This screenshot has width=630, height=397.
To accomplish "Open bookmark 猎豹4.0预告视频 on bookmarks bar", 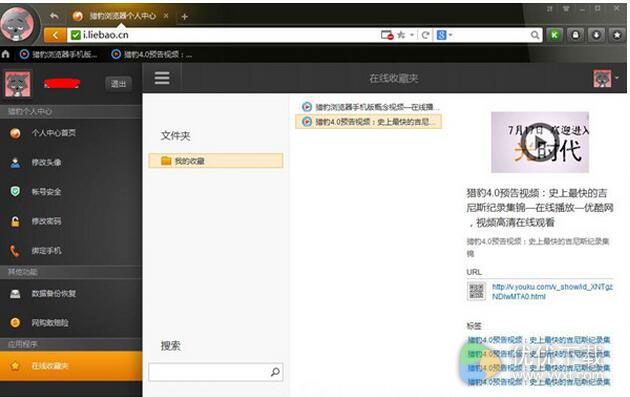I will tap(152, 54).
